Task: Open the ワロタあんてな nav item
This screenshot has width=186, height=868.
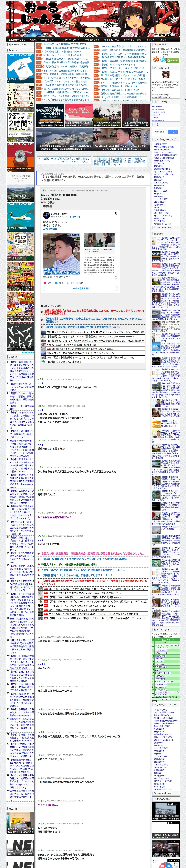Action: click(92, 40)
